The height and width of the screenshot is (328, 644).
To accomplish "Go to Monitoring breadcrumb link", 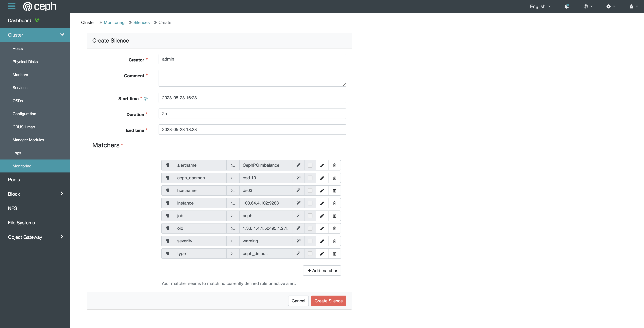I will (114, 23).
